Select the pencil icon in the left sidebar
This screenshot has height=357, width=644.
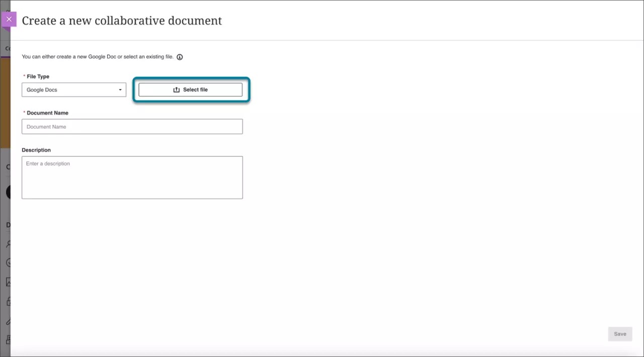(8, 321)
